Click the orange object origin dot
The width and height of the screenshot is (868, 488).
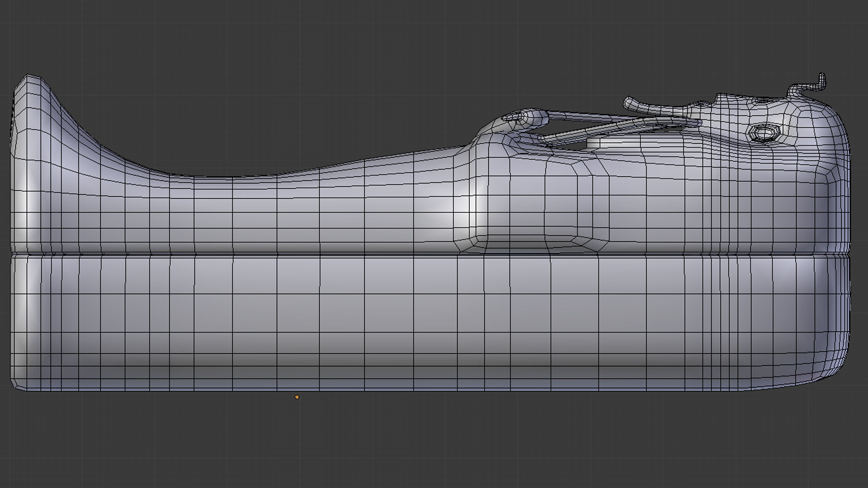[x=297, y=397]
